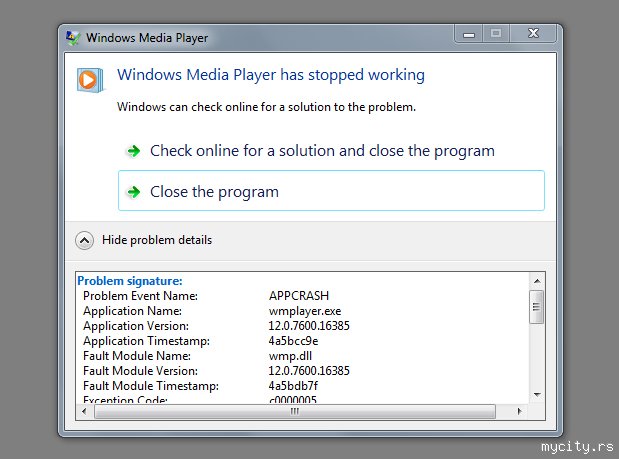Click the Application Name: label
This screenshot has width=619, height=459.
(x=132, y=311)
